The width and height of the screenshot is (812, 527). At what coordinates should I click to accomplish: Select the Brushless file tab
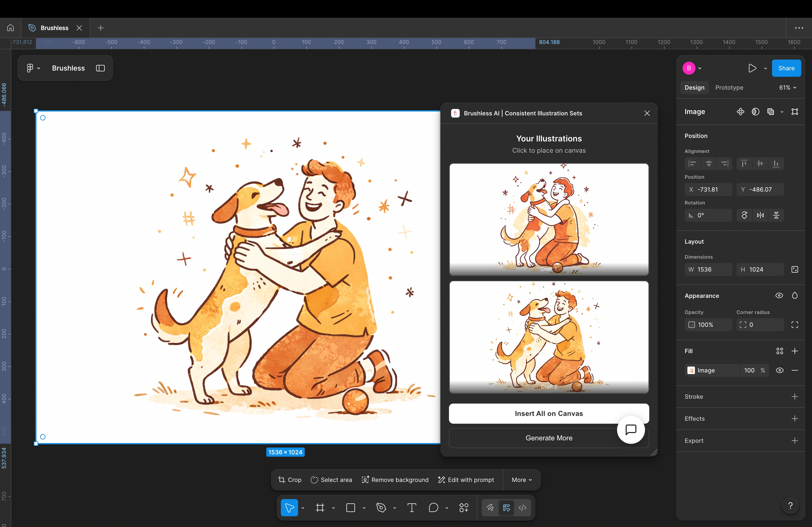[55, 28]
